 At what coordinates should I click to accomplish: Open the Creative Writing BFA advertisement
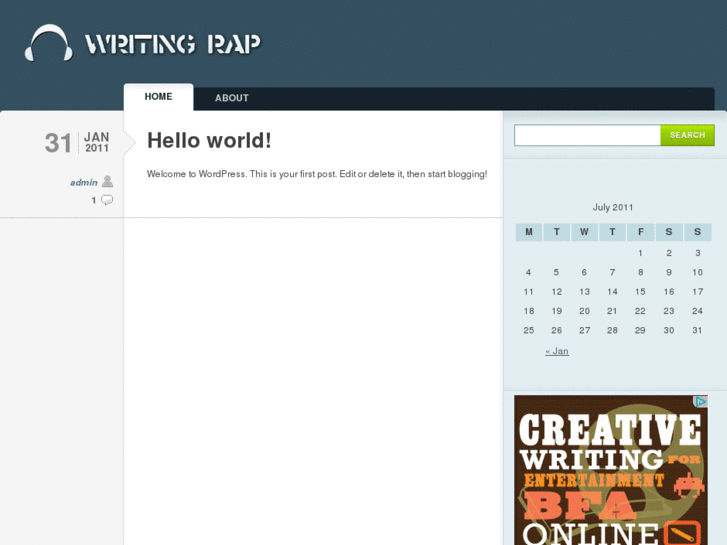pos(610,470)
